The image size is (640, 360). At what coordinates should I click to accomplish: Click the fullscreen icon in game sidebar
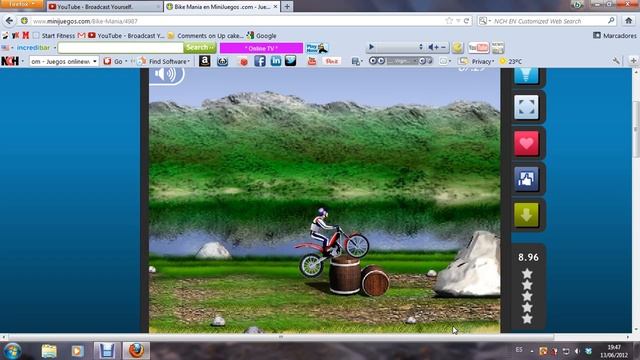point(526,107)
